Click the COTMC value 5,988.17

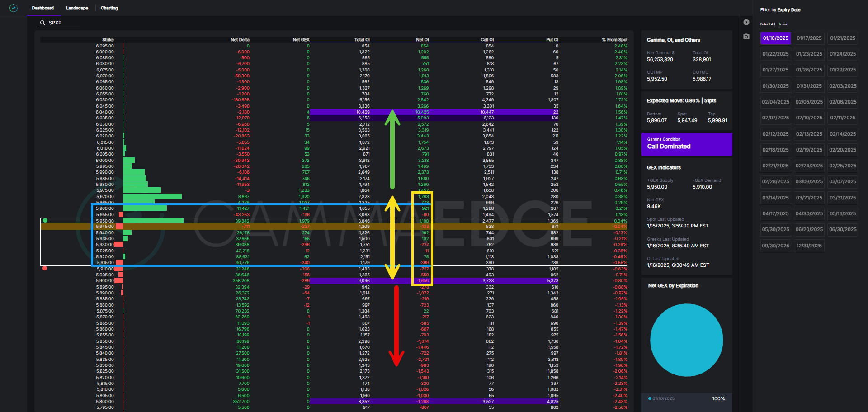[702, 79]
